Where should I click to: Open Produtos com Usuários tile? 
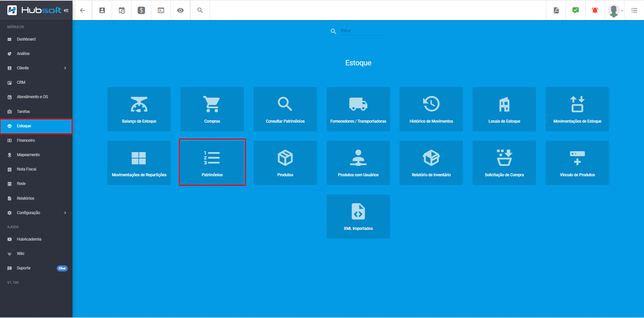[358, 163]
